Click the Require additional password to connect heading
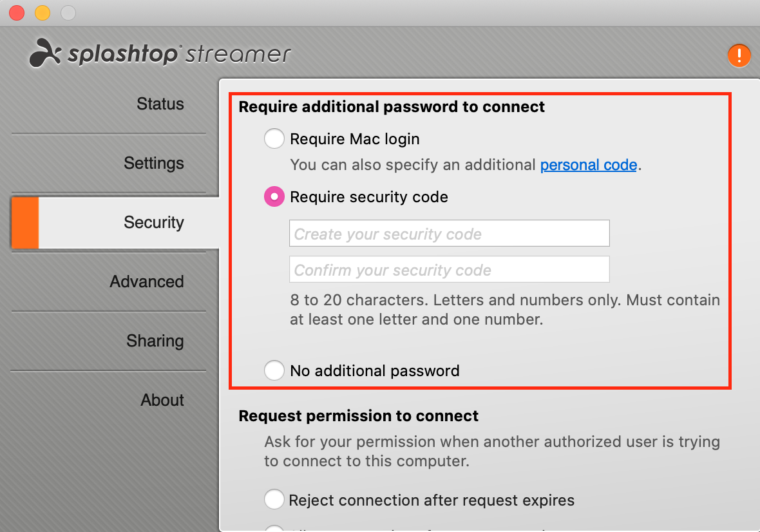760x532 pixels. pyautogui.click(x=392, y=107)
